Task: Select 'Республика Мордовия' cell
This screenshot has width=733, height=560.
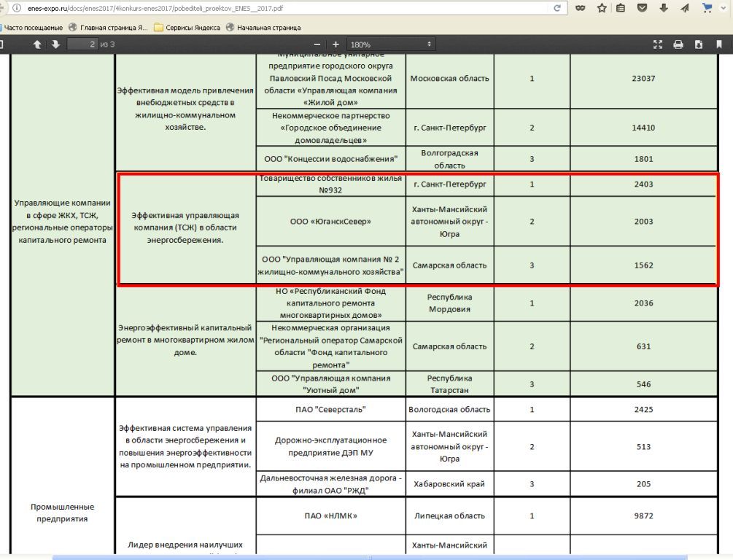Action: coord(450,303)
